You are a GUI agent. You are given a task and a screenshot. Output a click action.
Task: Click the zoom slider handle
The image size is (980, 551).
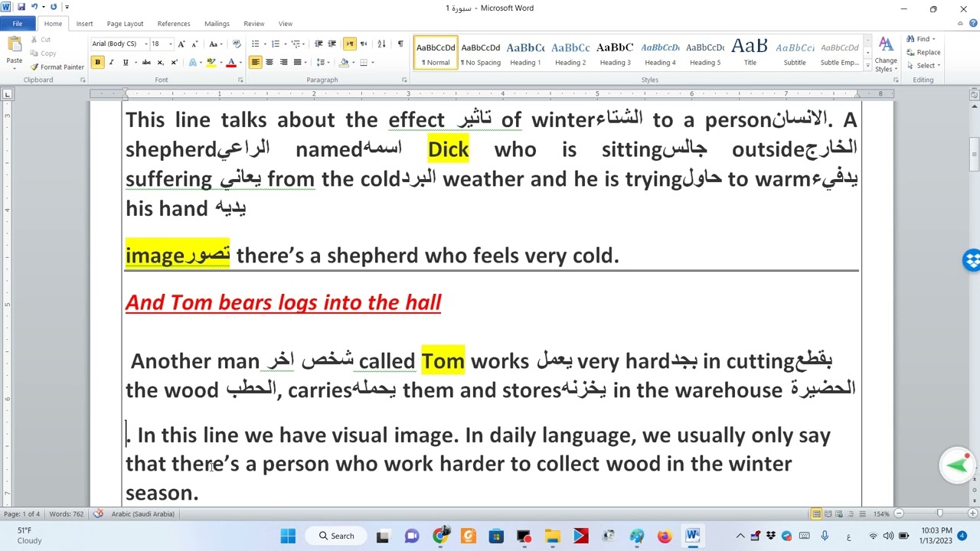[x=939, y=514]
